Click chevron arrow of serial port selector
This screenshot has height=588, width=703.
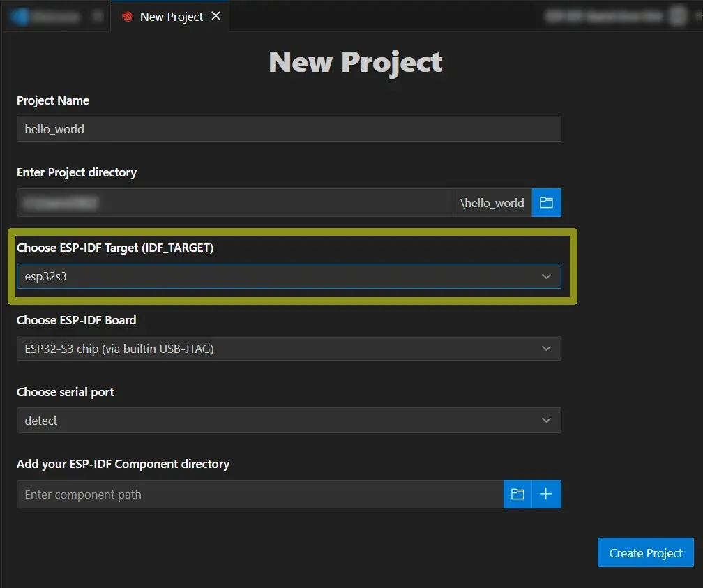click(546, 420)
